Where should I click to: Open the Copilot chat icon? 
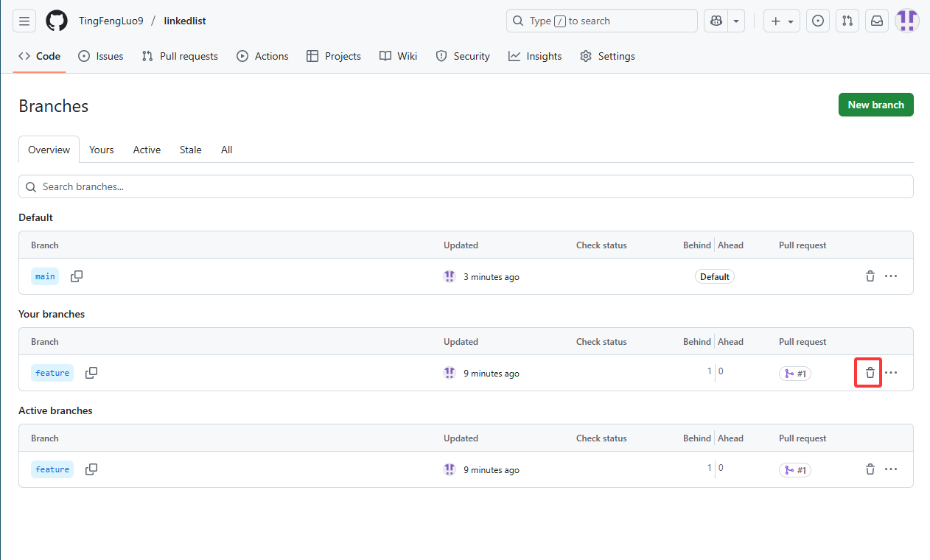[x=716, y=21]
